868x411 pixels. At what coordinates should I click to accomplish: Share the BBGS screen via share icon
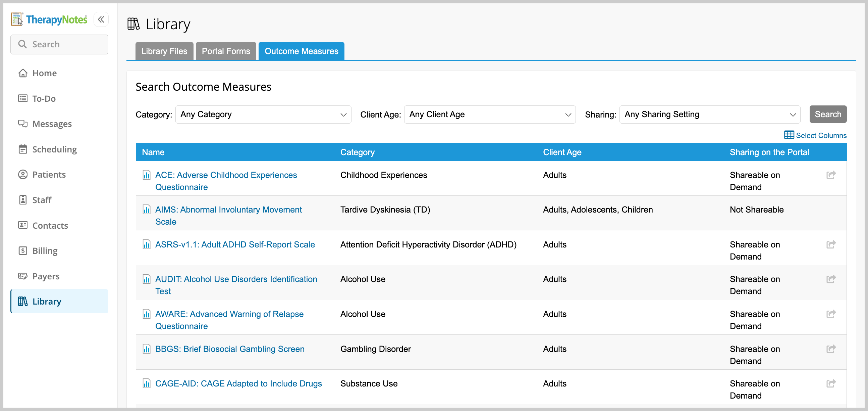coord(831,349)
